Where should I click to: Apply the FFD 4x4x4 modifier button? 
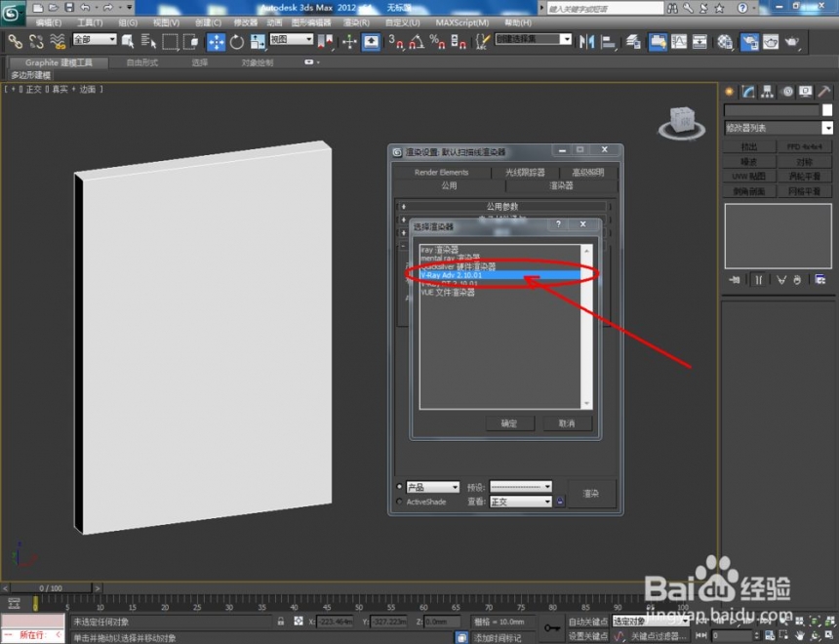(x=804, y=146)
